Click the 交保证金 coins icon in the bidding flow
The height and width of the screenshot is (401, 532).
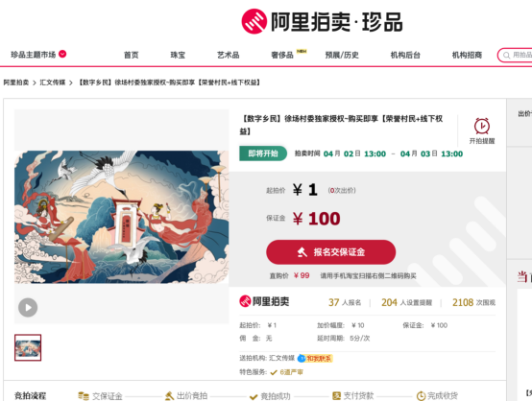coord(84,396)
